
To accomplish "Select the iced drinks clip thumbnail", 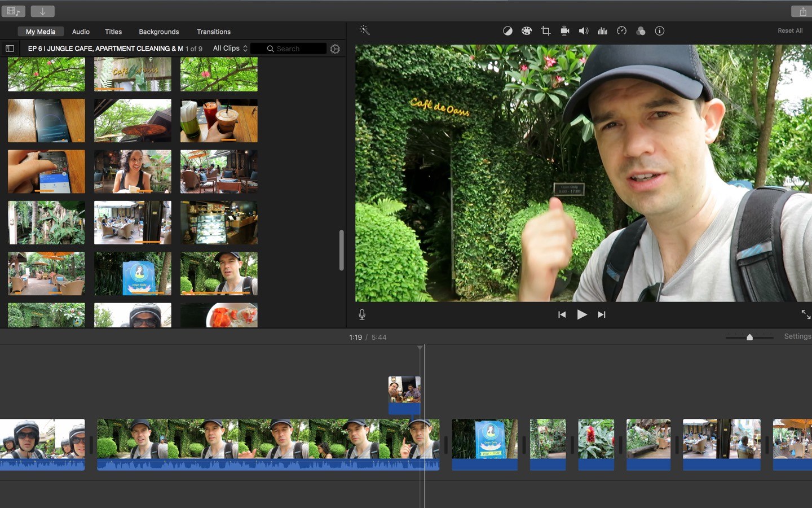I will (x=219, y=121).
